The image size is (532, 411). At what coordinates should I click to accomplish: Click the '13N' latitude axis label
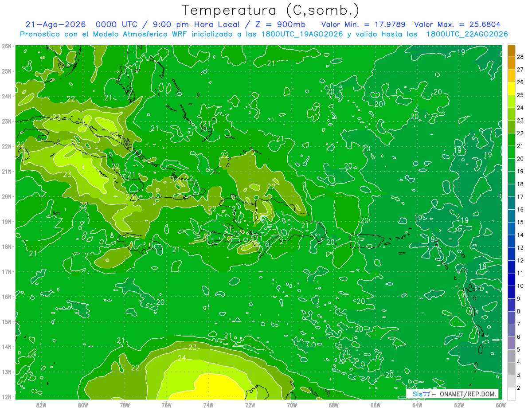[7, 372]
